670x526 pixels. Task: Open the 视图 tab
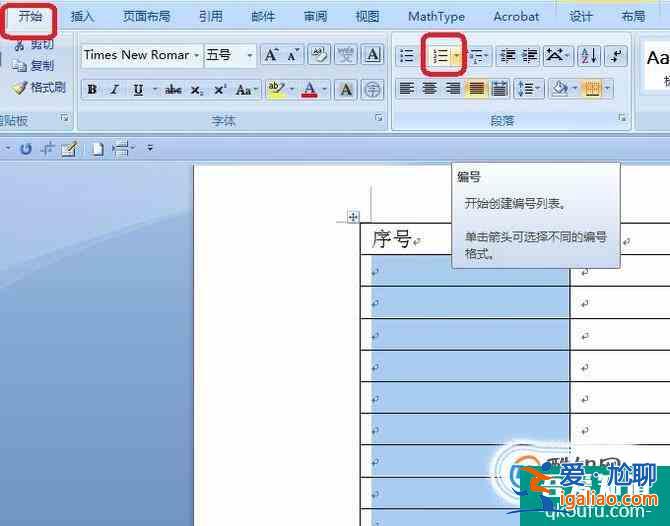[x=367, y=17]
